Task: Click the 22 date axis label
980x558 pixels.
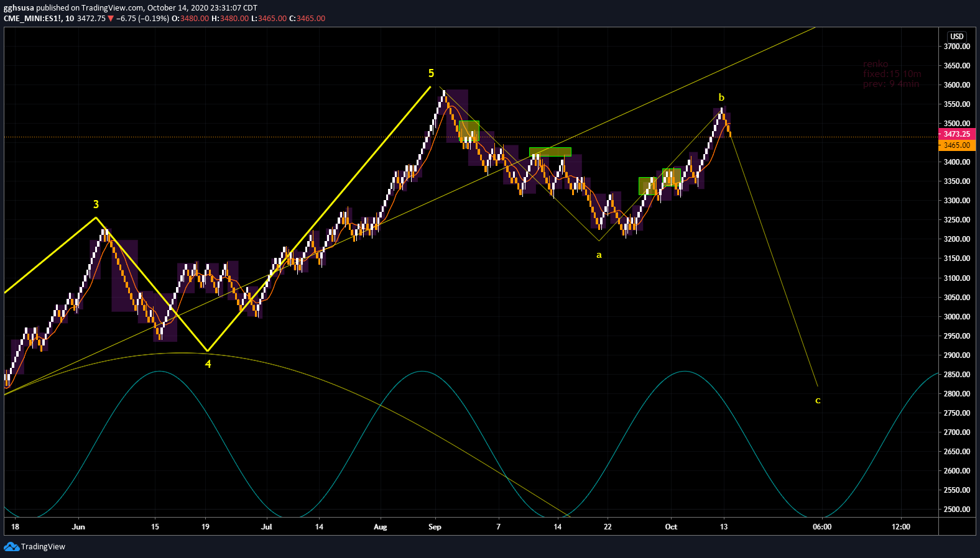Action: pyautogui.click(x=608, y=527)
